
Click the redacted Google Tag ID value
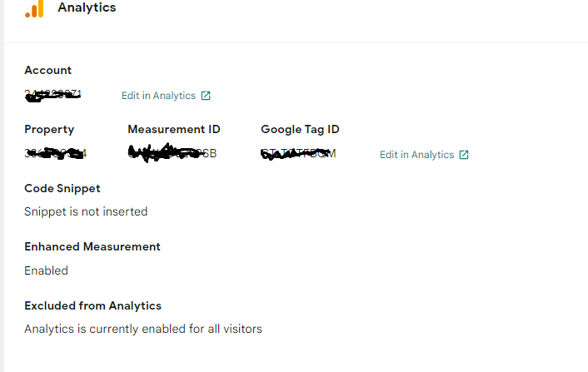298,154
